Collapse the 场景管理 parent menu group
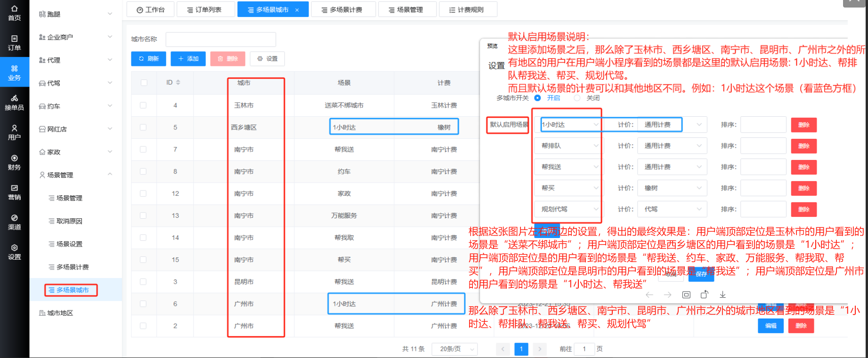This screenshot has width=868, height=358. tap(75, 175)
